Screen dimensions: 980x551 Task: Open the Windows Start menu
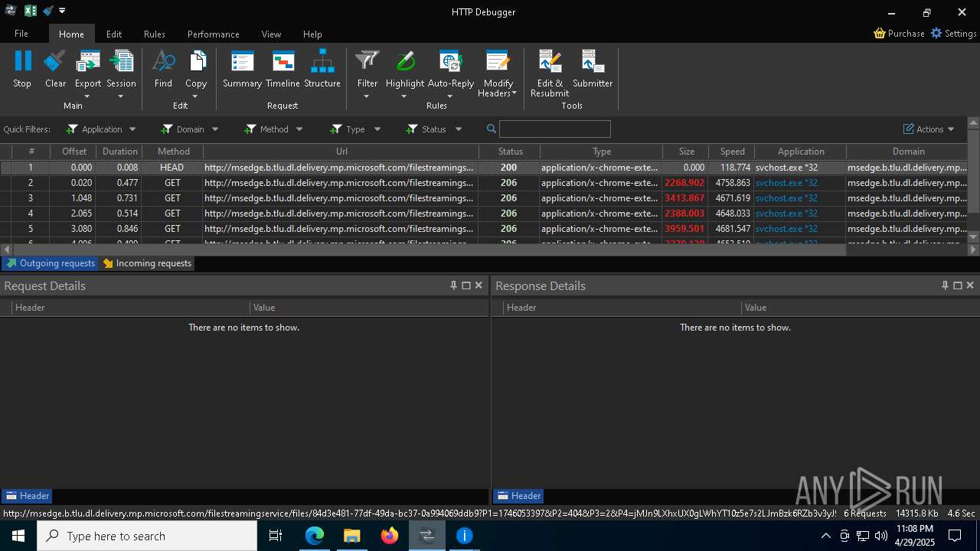pos(18,536)
